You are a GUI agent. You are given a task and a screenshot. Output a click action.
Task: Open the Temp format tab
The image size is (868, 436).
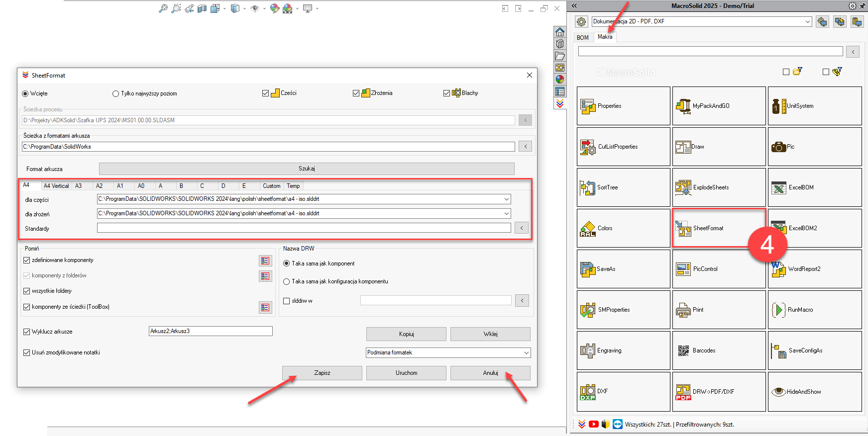point(293,186)
